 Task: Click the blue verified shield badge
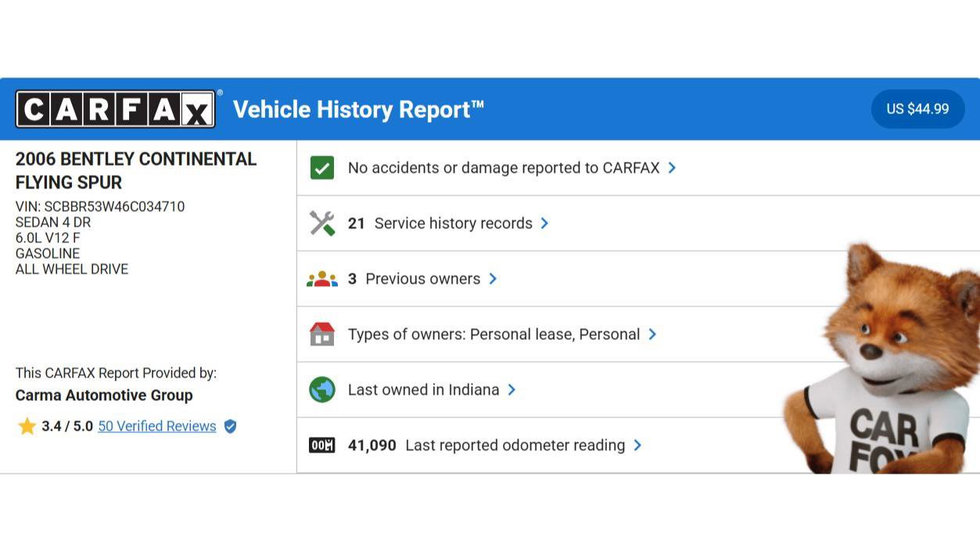pos(230,427)
